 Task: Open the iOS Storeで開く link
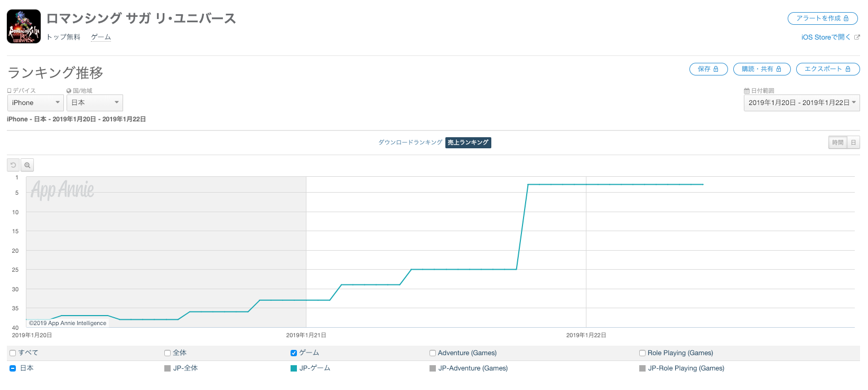[x=830, y=37]
